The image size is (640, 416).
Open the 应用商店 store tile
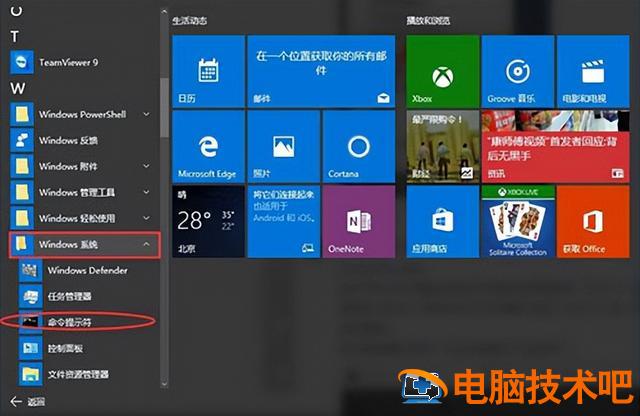[443, 222]
